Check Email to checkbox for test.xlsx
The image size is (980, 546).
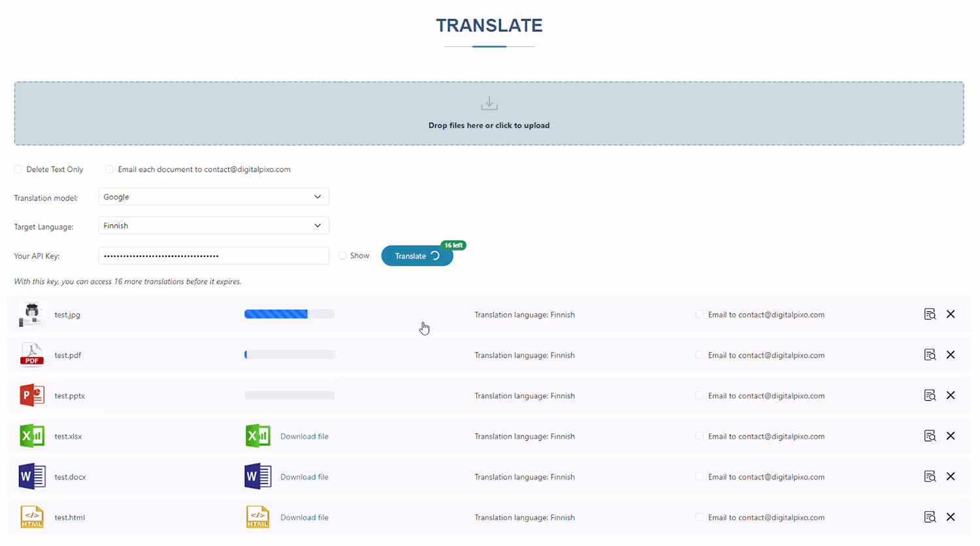pos(699,436)
